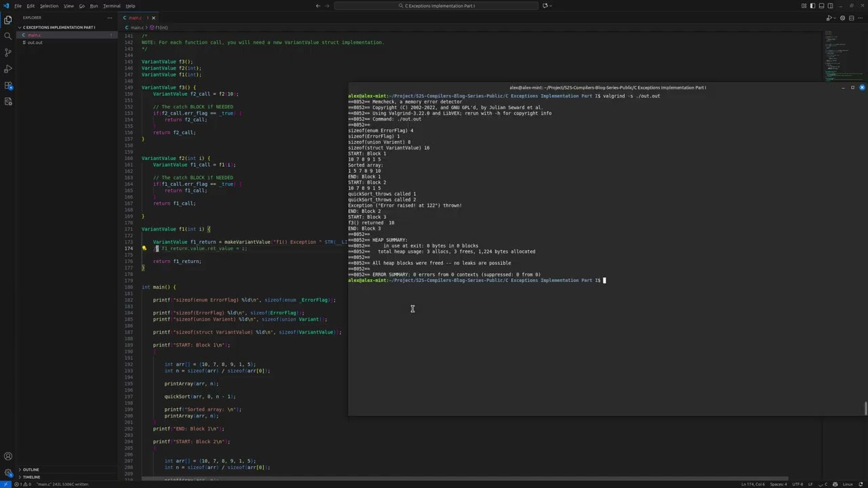
Task: Click Ln 174, Col 6 in status bar
Action: tap(753, 484)
